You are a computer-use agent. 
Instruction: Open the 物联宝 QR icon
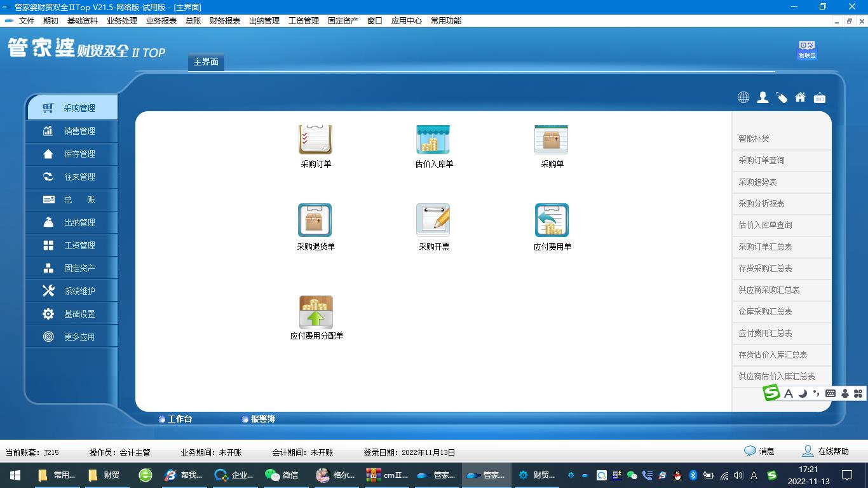pyautogui.click(x=807, y=50)
